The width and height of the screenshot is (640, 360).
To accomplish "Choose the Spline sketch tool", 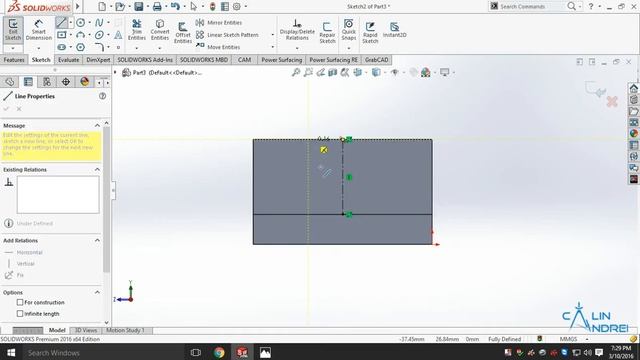I will [x=99, y=22].
